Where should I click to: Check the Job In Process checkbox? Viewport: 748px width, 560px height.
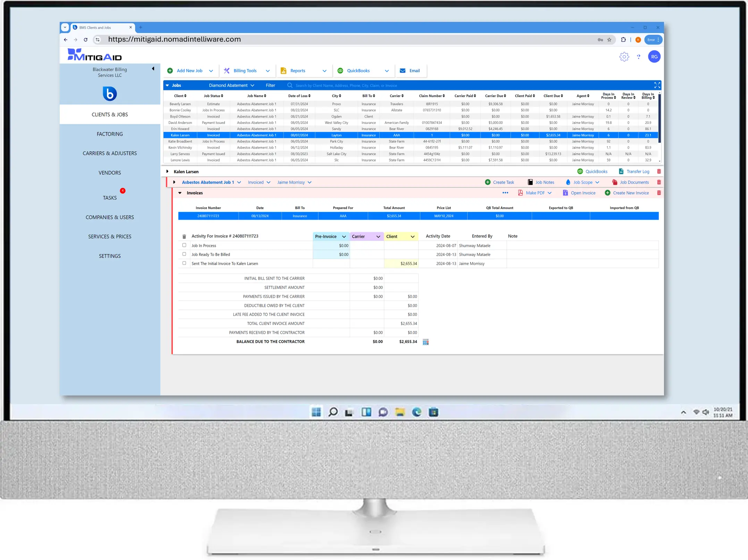pyautogui.click(x=184, y=245)
